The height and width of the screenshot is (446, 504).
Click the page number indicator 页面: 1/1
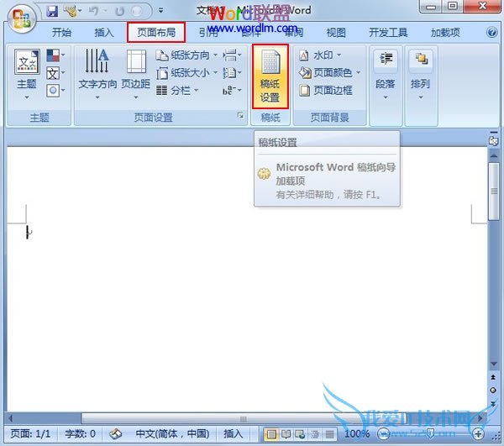pyautogui.click(x=30, y=434)
